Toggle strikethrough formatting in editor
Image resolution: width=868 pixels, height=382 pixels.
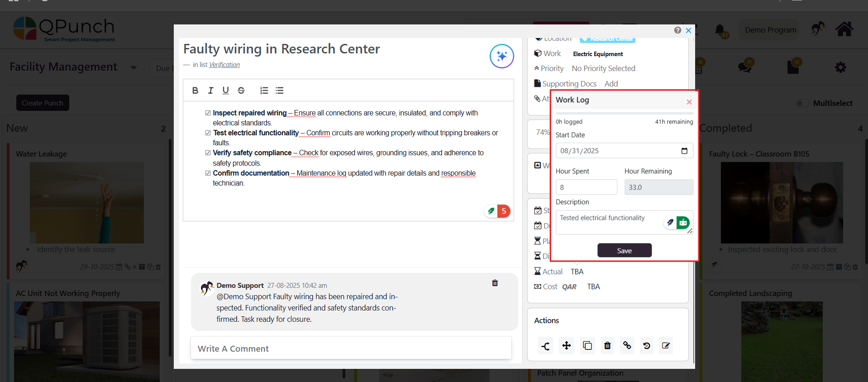[241, 91]
